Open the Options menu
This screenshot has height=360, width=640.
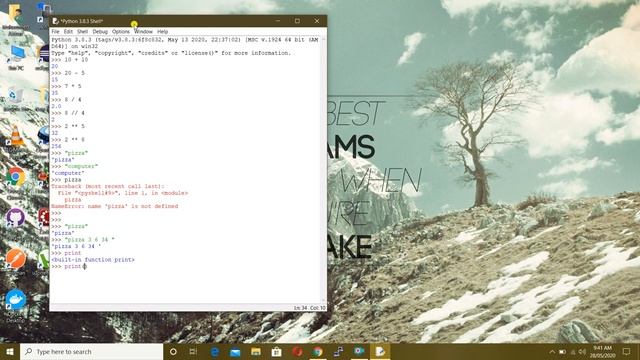[121, 31]
